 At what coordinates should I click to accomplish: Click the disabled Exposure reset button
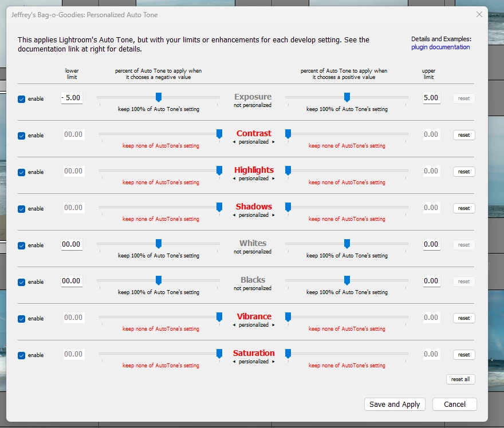coord(464,98)
